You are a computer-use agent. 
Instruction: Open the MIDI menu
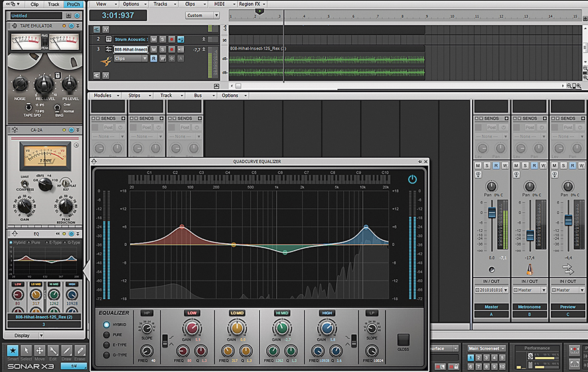pos(224,4)
